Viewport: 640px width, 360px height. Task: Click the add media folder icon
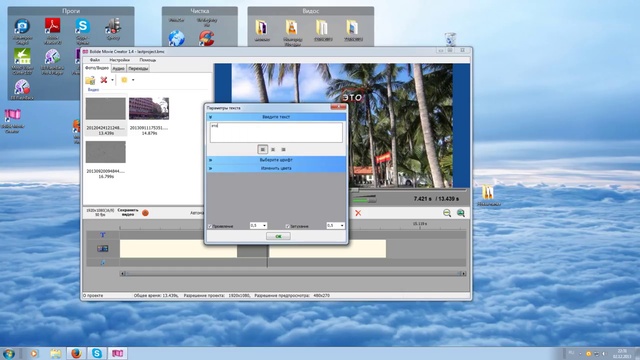pyautogui.click(x=90, y=80)
